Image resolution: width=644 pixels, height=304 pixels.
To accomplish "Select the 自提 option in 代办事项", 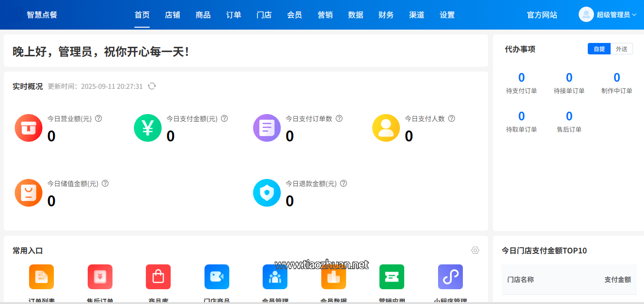I will [x=599, y=48].
